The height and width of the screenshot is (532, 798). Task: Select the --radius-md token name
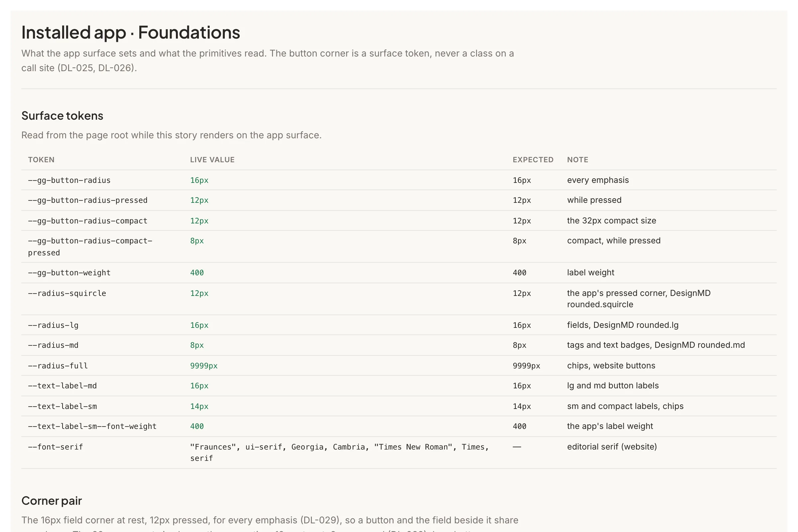click(53, 345)
